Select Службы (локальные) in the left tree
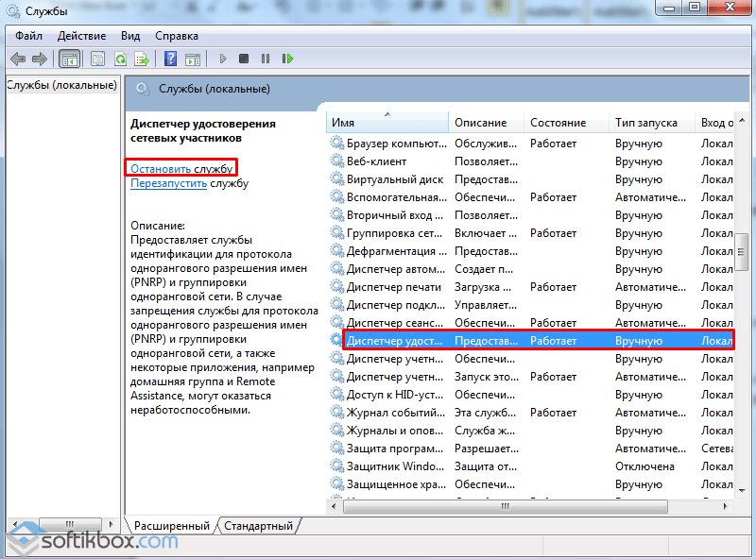The image size is (756, 559). [x=61, y=85]
